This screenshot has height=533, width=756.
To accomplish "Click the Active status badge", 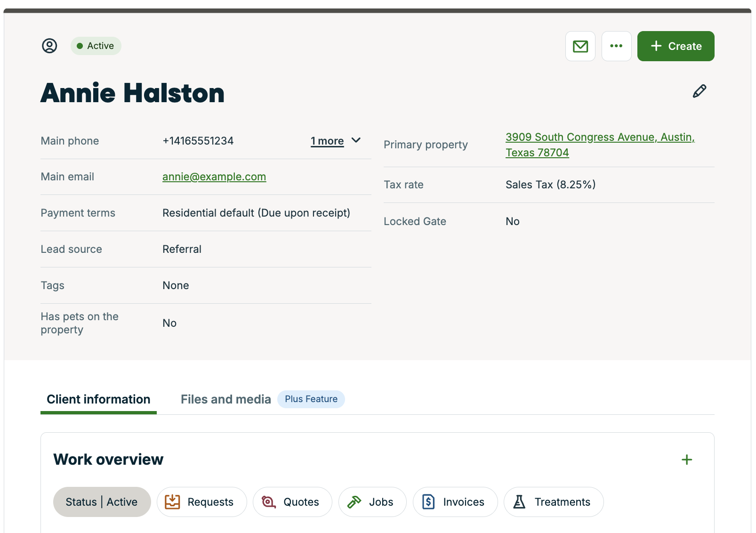I will [x=96, y=46].
